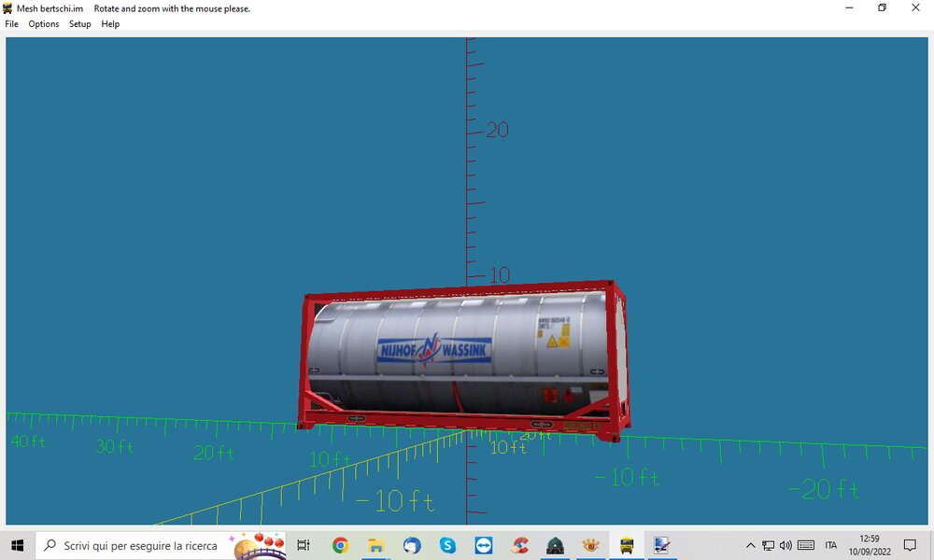Open the notification center icon
Screen dimensions: 934x560
pos(910,545)
